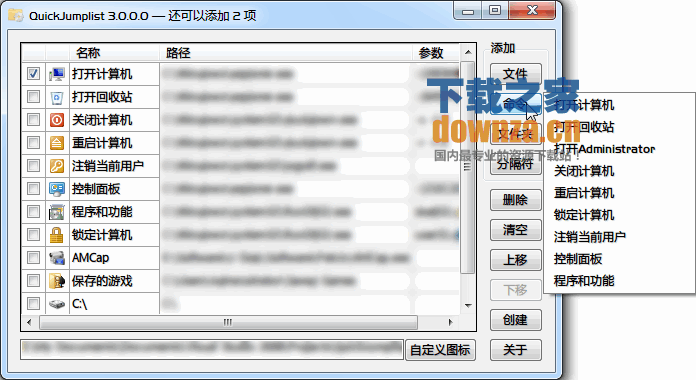
Task: Click the icon path text field
Action: (x=212, y=350)
